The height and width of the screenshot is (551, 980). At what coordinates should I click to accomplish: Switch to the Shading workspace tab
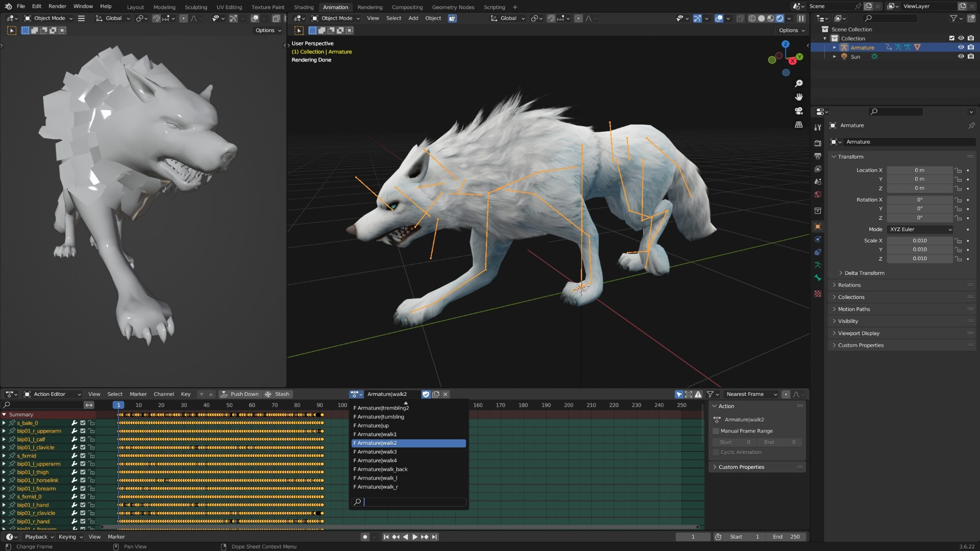pos(304,7)
